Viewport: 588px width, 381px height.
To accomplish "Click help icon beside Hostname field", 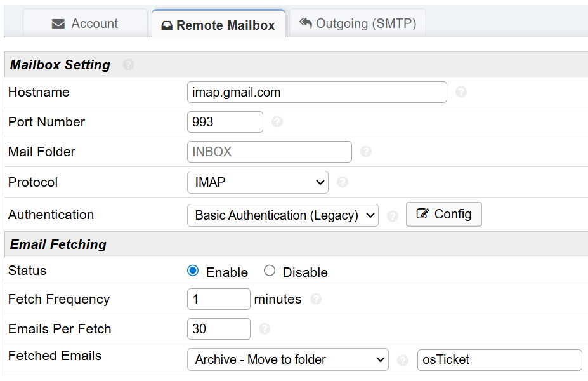I will click(461, 92).
